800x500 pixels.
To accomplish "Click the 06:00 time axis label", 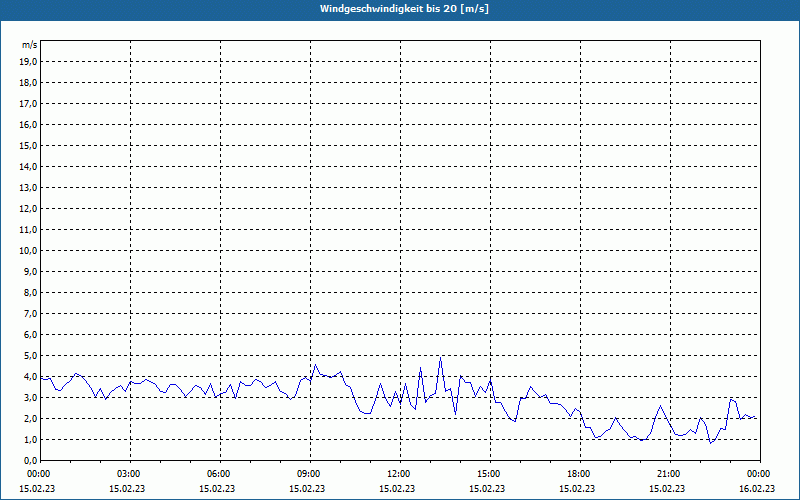I will 221,474.
